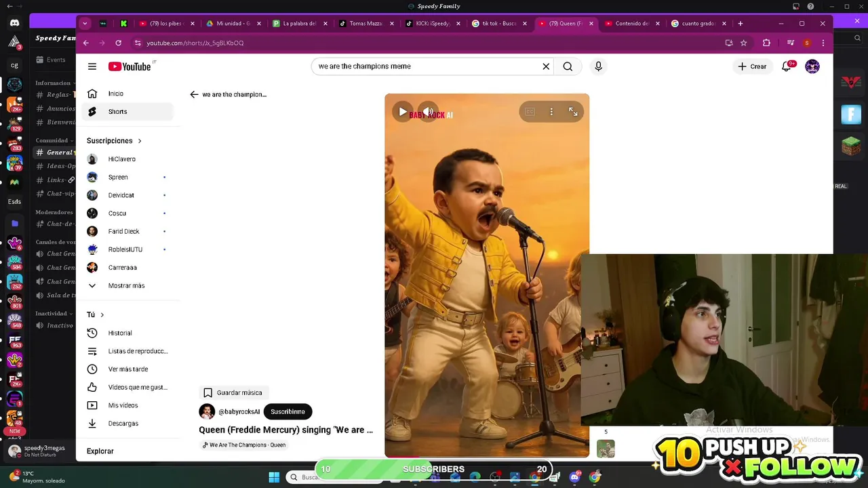This screenshot has width=868, height=488.
Task: Toggle closed captions on the Short
Action: click(x=530, y=112)
